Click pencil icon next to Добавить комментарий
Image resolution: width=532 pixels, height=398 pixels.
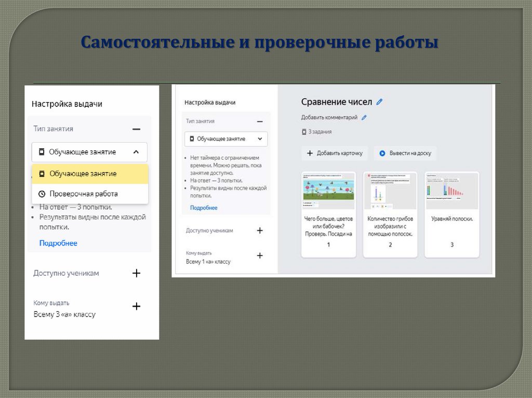tap(364, 117)
